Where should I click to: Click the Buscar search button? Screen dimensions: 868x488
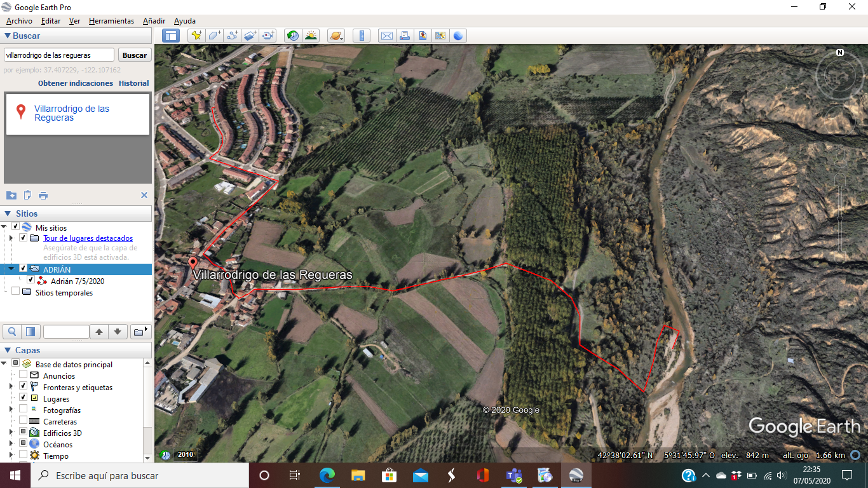pos(135,55)
